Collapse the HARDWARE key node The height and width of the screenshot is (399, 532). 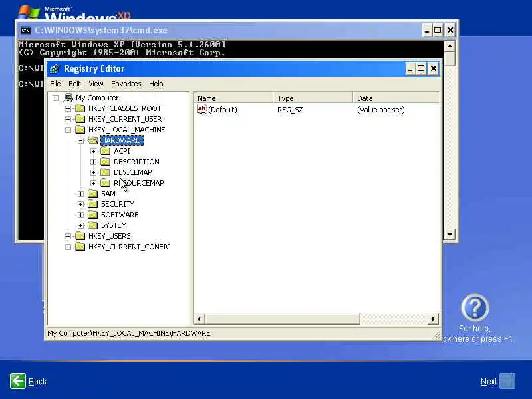click(x=80, y=140)
